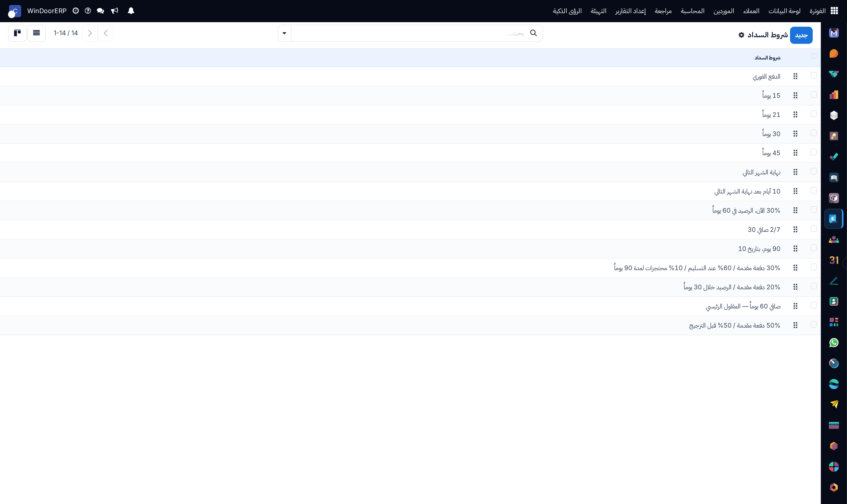The width and height of the screenshot is (847, 504).
Task: Check the 21 يوماً row checkbox
Action: click(x=813, y=113)
